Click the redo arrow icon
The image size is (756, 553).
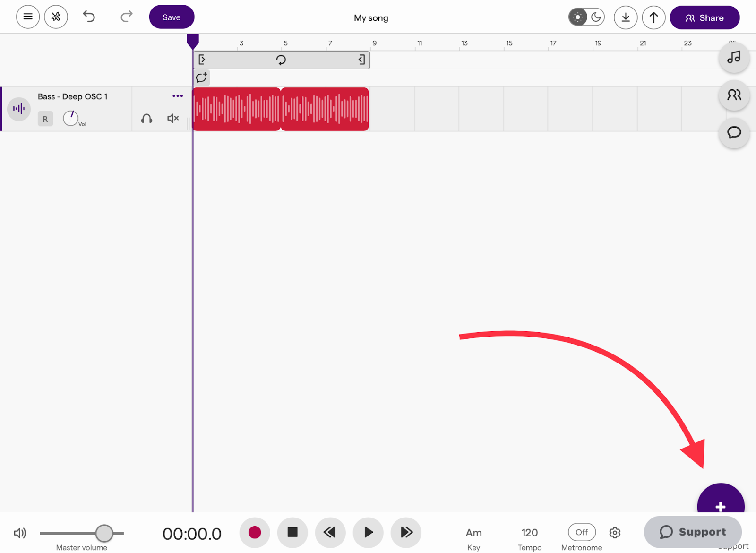point(126,17)
